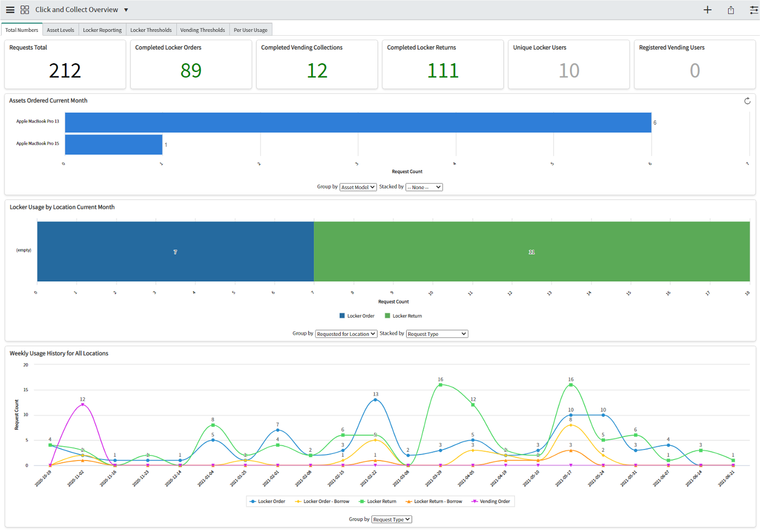Click the Apple MacBook Pro 13 bar
Viewport: 760px width, 532px height.
point(358,123)
